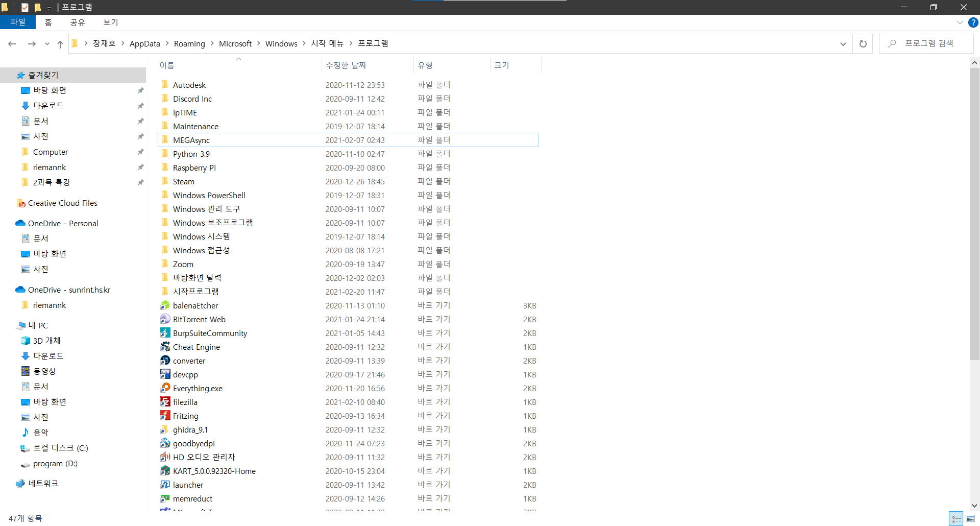Viewport: 980px width, 526px height.
Task: Select the Steam folder
Action: click(183, 182)
